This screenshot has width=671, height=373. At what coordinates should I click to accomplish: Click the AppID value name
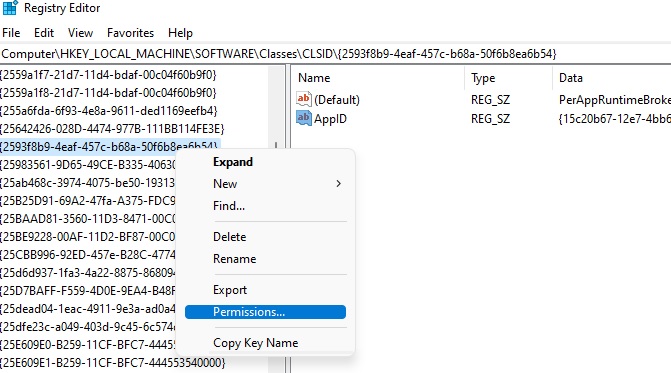pyautogui.click(x=330, y=118)
